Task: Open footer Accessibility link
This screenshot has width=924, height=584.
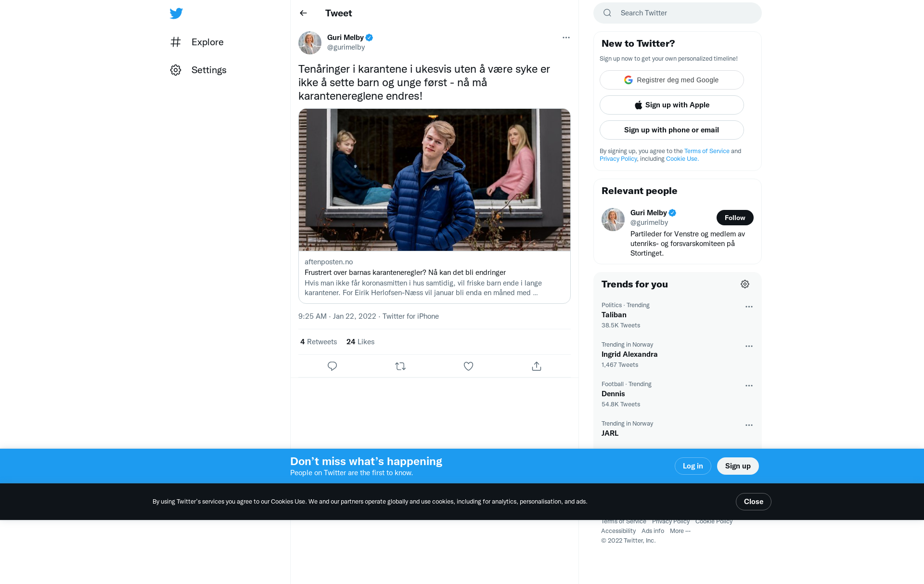Action: click(x=618, y=531)
